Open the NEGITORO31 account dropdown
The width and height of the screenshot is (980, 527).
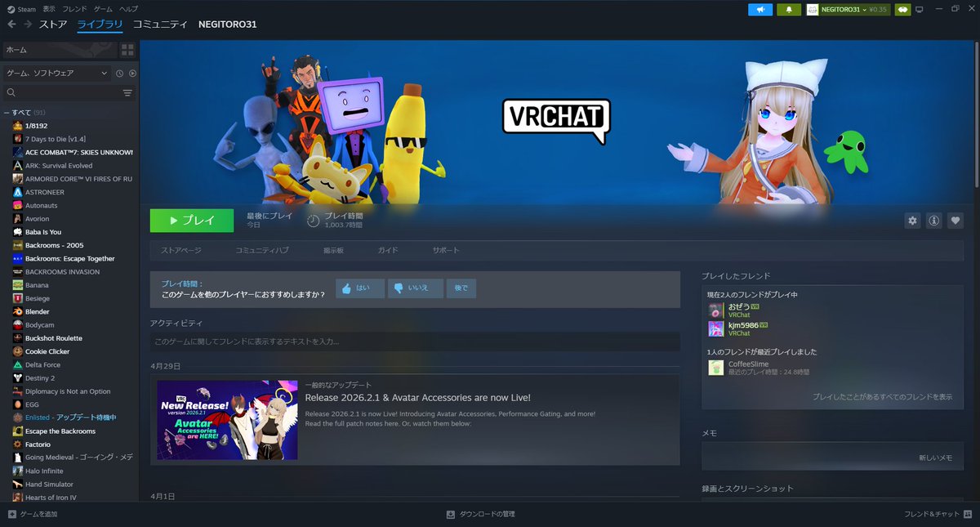[847, 10]
